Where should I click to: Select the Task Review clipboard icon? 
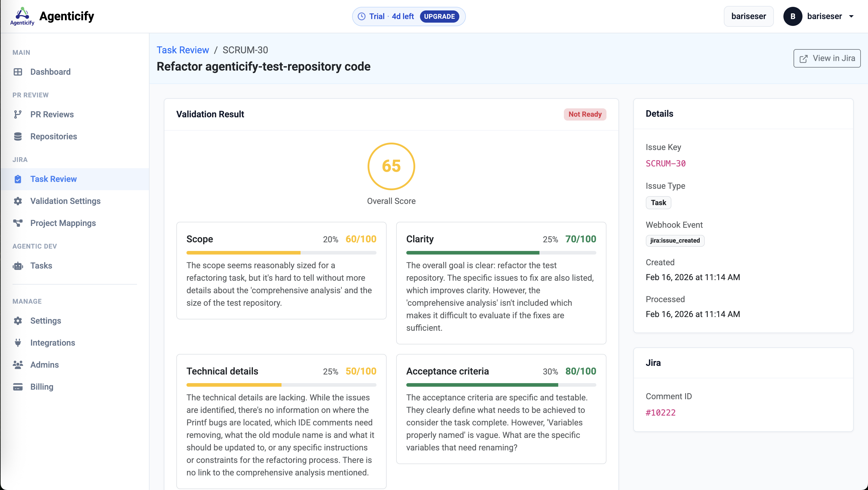pyautogui.click(x=18, y=179)
